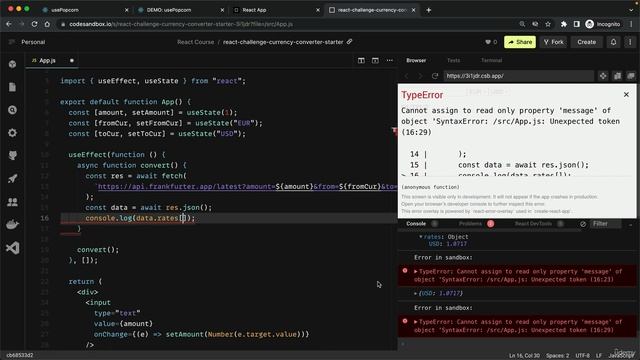Reload the Chrome page

coord(34,24)
